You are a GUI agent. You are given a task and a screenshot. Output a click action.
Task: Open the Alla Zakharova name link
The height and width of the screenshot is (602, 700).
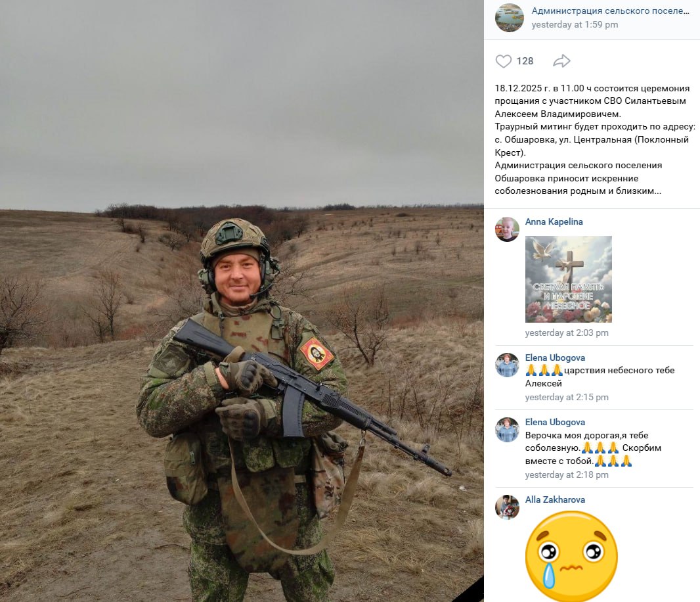555,499
